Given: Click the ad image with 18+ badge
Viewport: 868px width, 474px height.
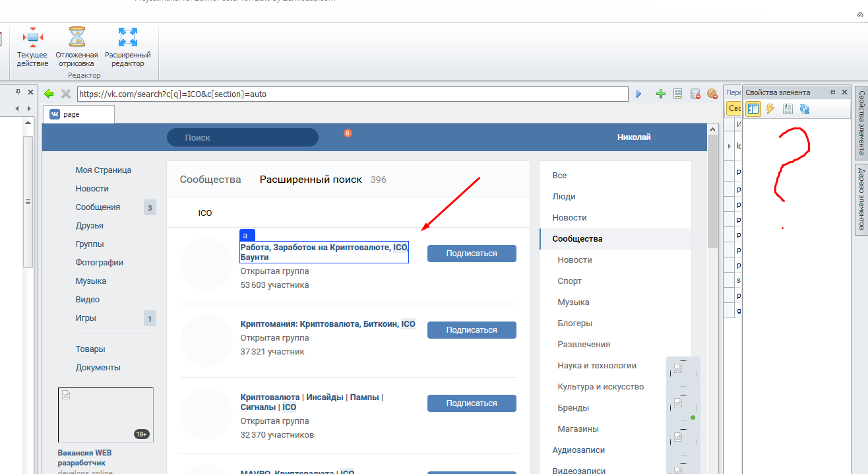Looking at the screenshot, I should [106, 415].
